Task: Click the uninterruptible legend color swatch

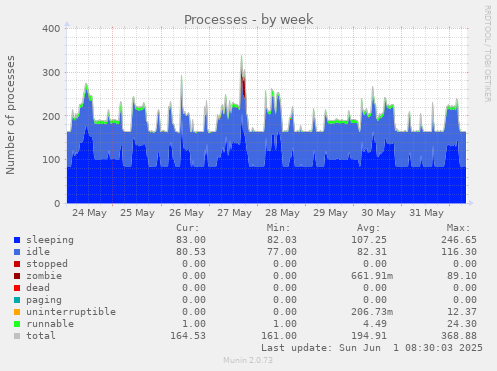Action: pyautogui.click(x=17, y=312)
